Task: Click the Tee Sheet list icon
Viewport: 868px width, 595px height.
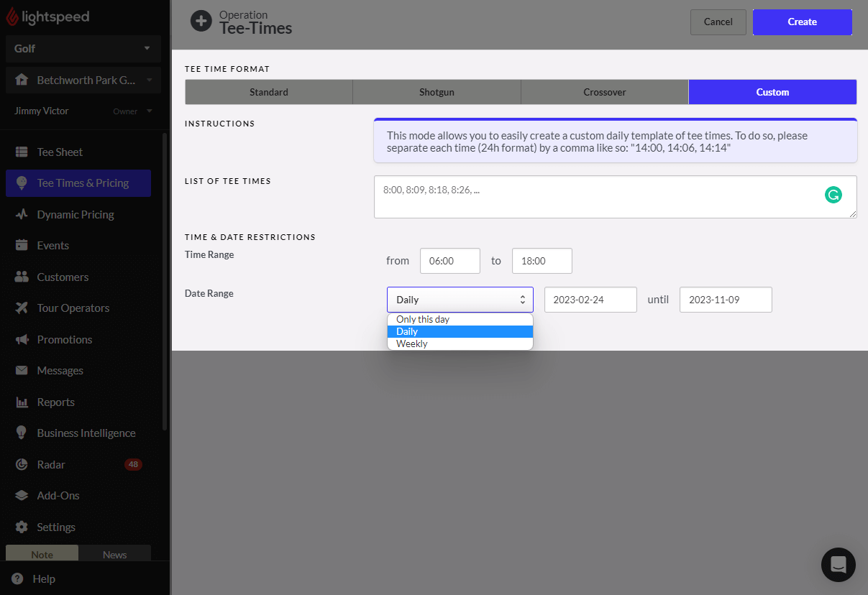Action: (x=22, y=152)
